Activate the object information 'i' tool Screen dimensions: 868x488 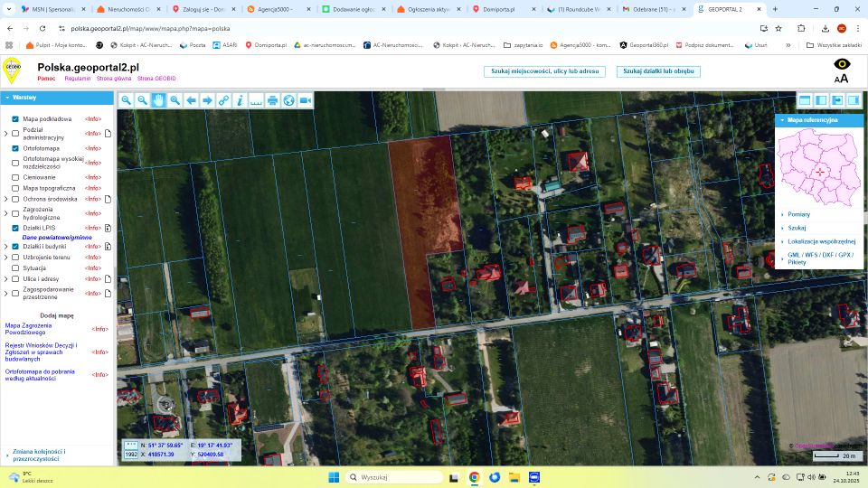[x=240, y=100]
